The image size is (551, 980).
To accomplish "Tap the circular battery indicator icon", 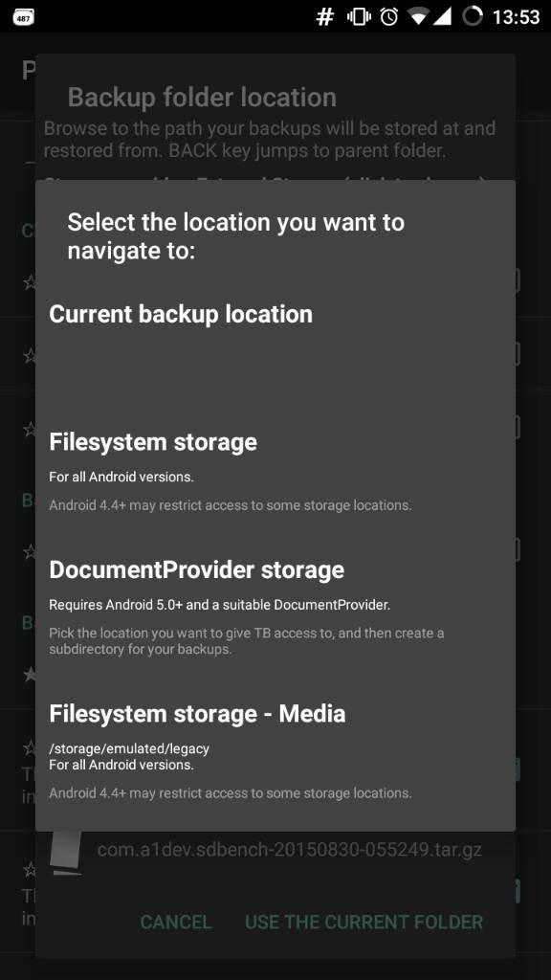I will click(473, 17).
